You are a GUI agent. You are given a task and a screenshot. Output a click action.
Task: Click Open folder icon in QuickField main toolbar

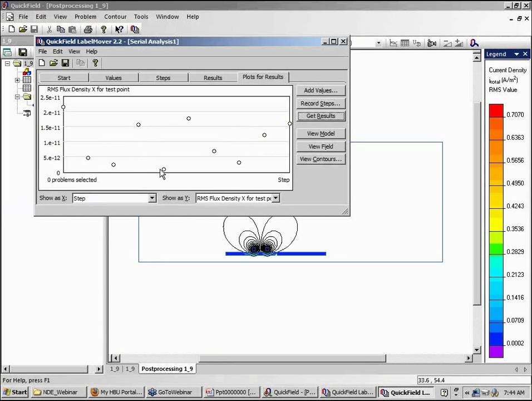click(23, 29)
